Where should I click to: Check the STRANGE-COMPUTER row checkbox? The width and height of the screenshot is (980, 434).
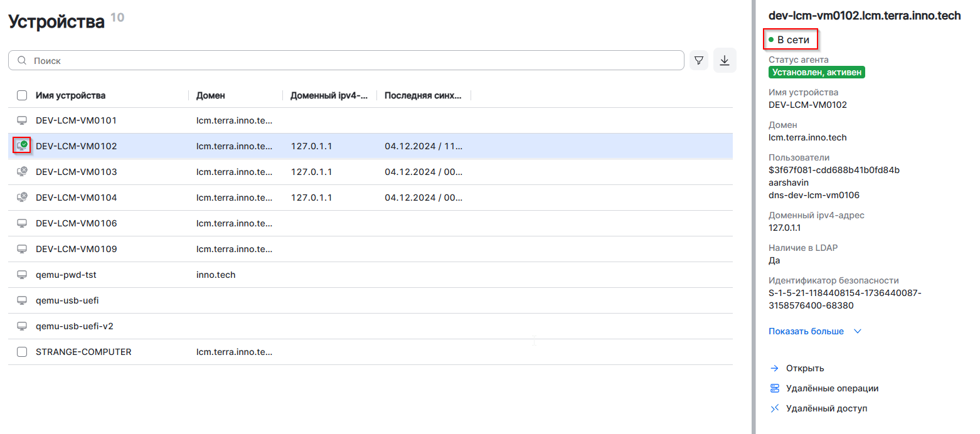(x=22, y=352)
